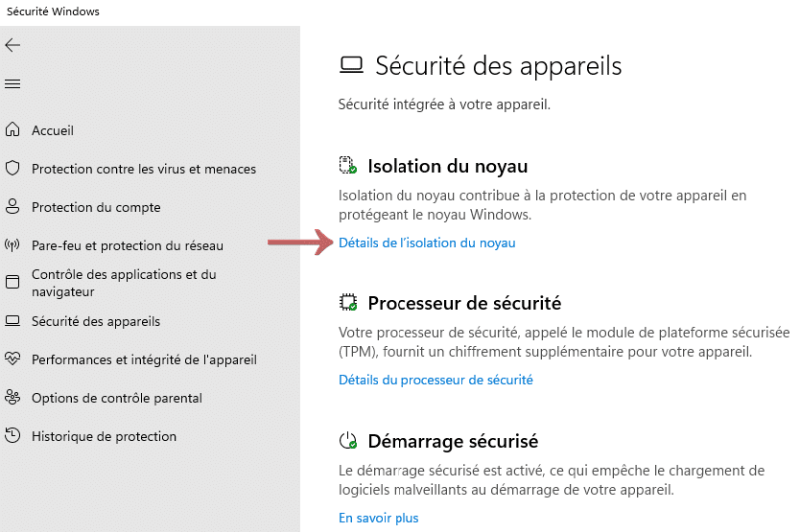This screenshot has height=532, width=800.
Task: Click the En savoir plus link
Action: [379, 518]
